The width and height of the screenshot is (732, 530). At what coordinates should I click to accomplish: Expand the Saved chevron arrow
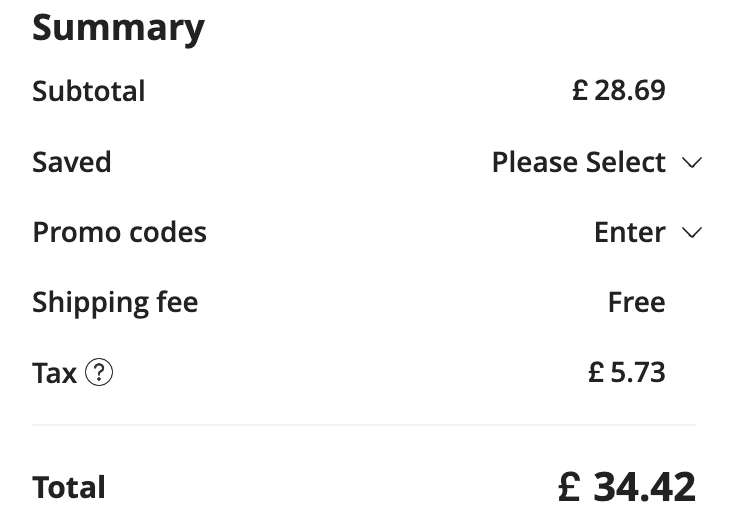[x=692, y=163]
